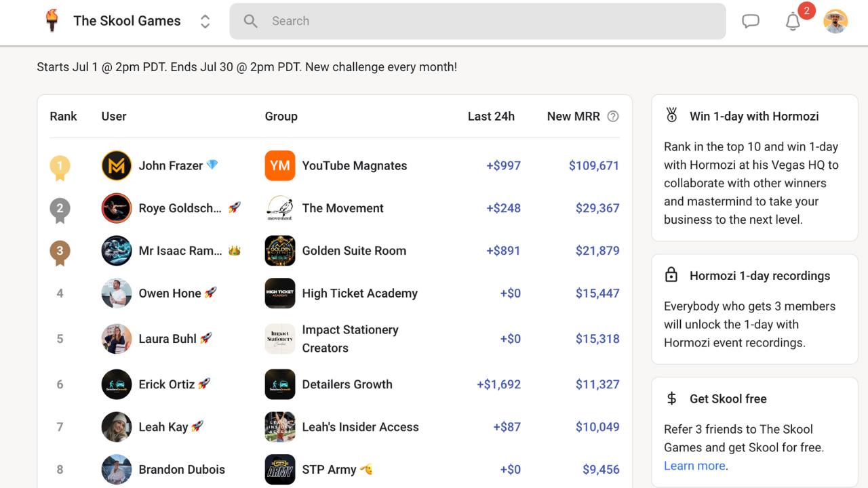
Task: Click the Detailers Growth group name
Action: click(347, 384)
